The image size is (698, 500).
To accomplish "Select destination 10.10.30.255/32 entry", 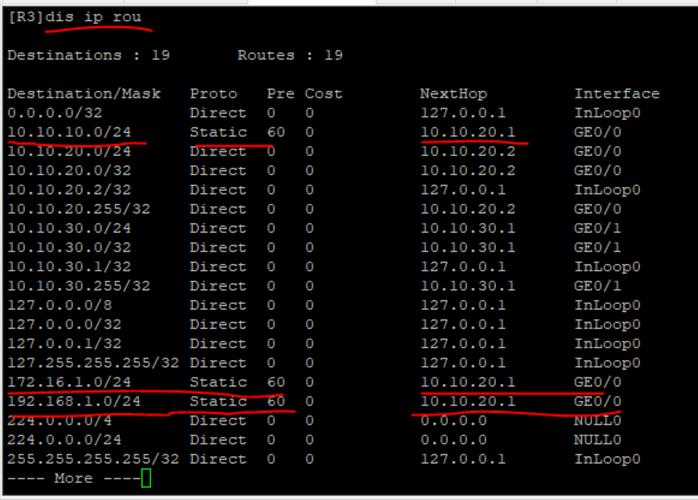I will [79, 286].
